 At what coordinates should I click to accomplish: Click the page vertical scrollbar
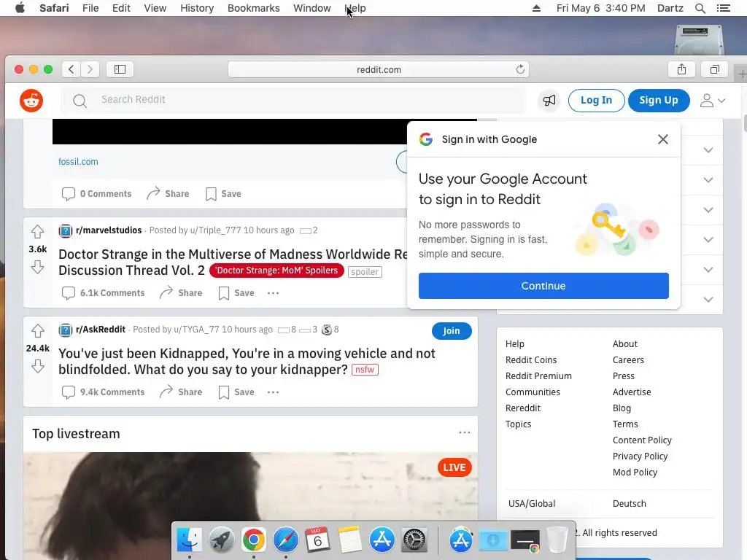pos(745,122)
